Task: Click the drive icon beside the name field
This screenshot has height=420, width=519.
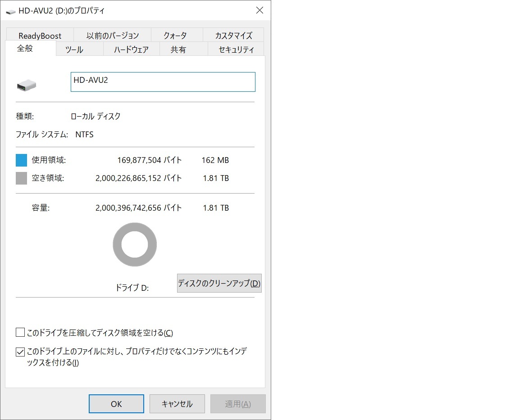Action: coord(27,85)
